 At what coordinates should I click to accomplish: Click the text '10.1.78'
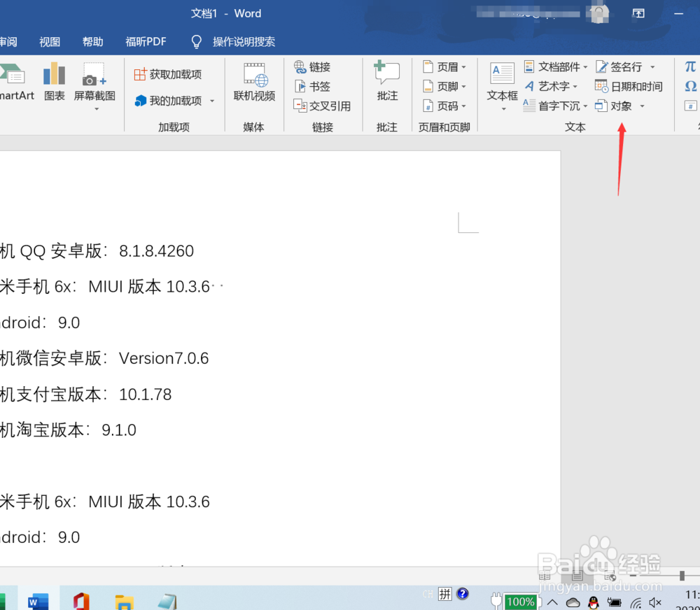pos(145,395)
